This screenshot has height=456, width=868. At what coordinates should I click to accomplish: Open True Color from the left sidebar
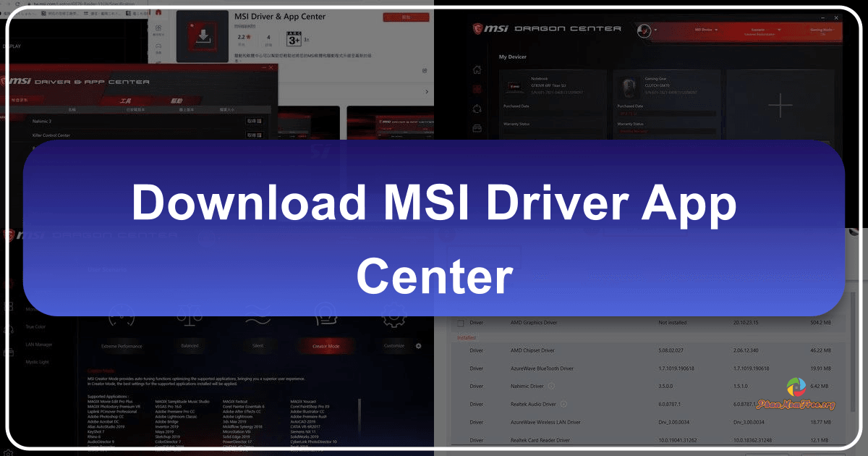[x=35, y=326]
